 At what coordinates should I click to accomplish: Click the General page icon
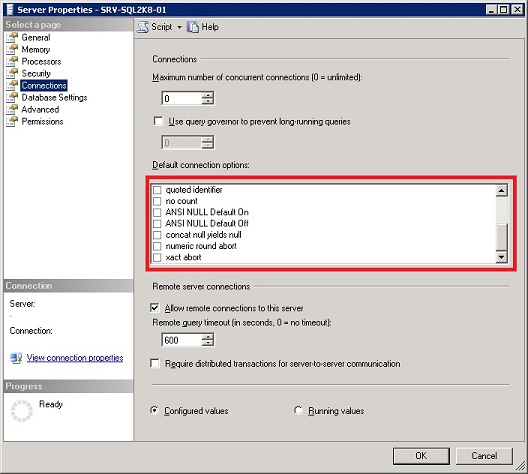click(12, 37)
